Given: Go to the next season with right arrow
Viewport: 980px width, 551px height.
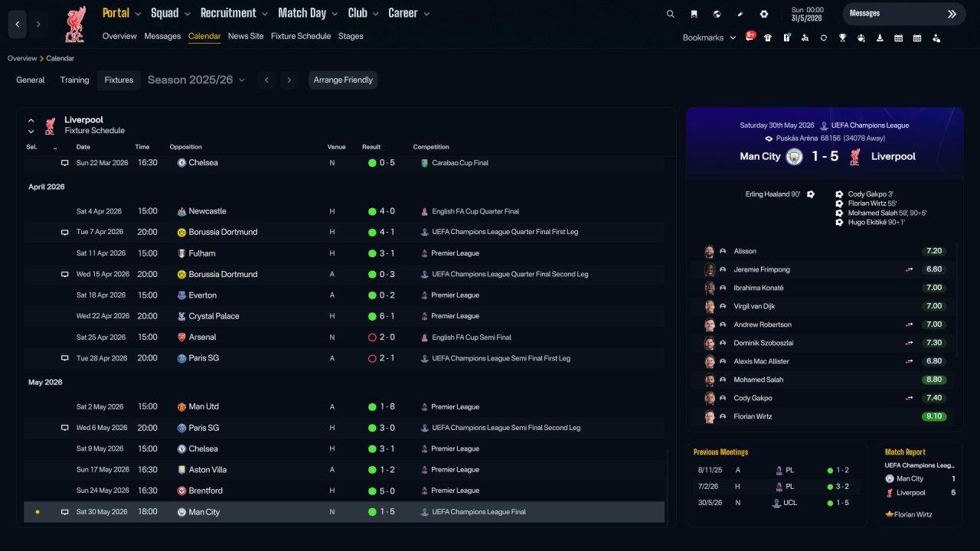Looking at the screenshot, I should pos(289,80).
